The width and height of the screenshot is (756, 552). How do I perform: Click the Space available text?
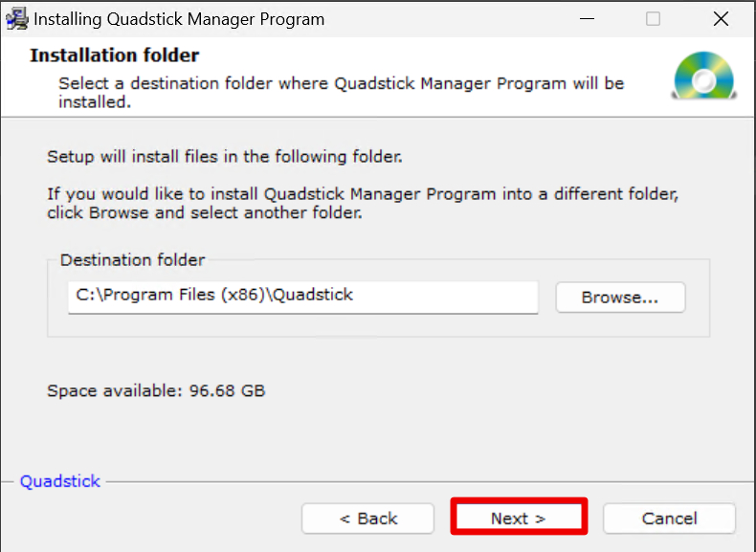click(156, 390)
